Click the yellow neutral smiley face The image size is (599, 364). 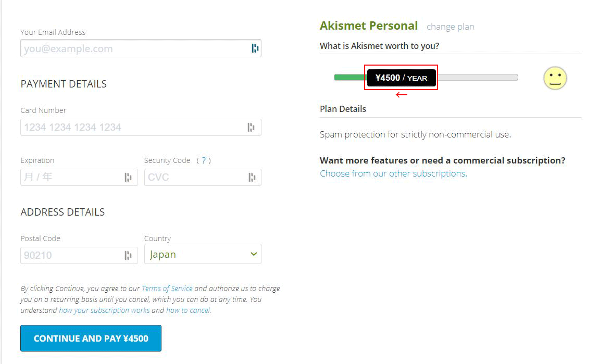coord(555,78)
